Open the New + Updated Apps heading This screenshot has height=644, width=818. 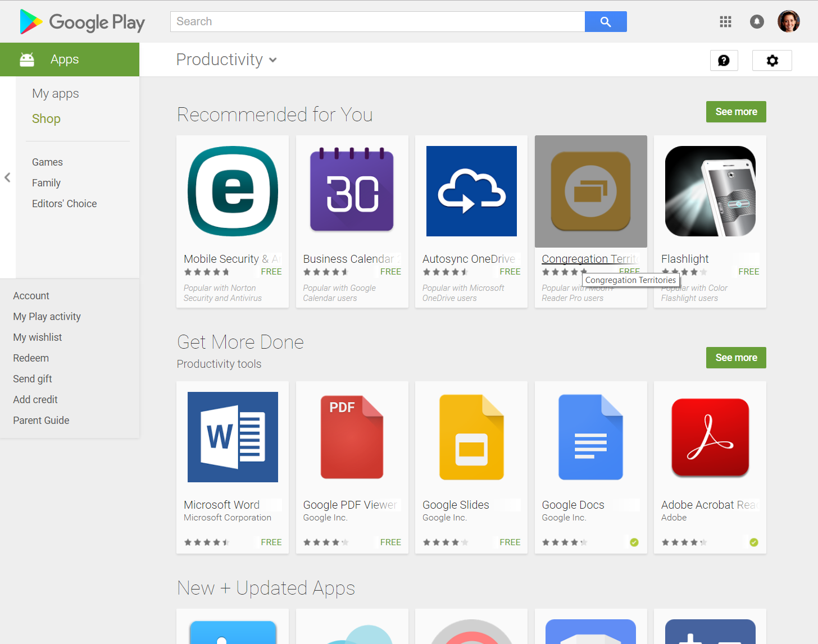pyautogui.click(x=266, y=588)
